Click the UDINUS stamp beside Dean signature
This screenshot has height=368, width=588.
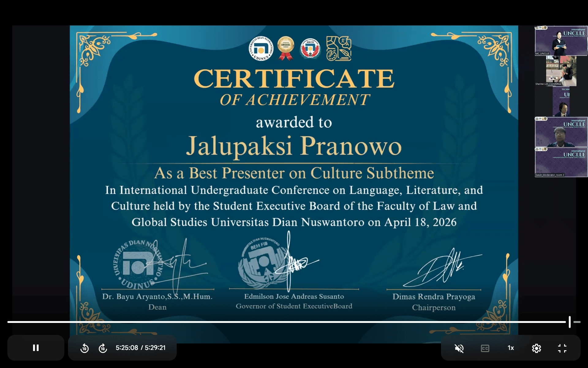138,265
